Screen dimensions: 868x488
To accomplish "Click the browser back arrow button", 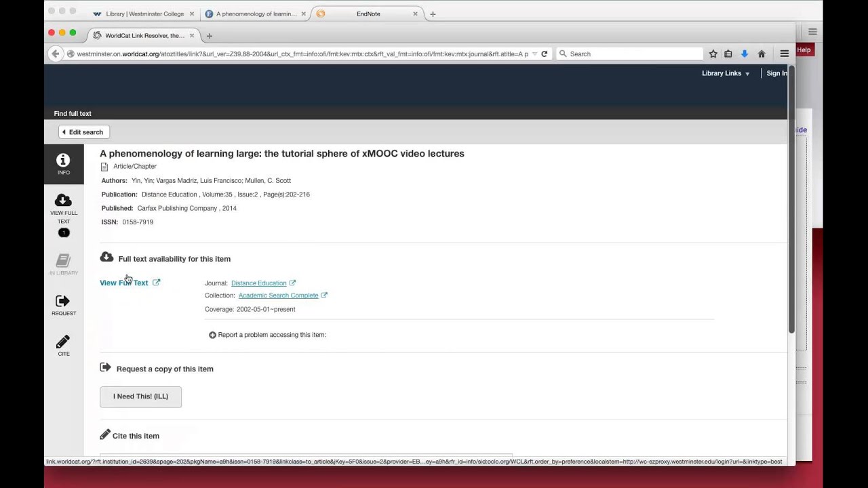I will 56,54.
